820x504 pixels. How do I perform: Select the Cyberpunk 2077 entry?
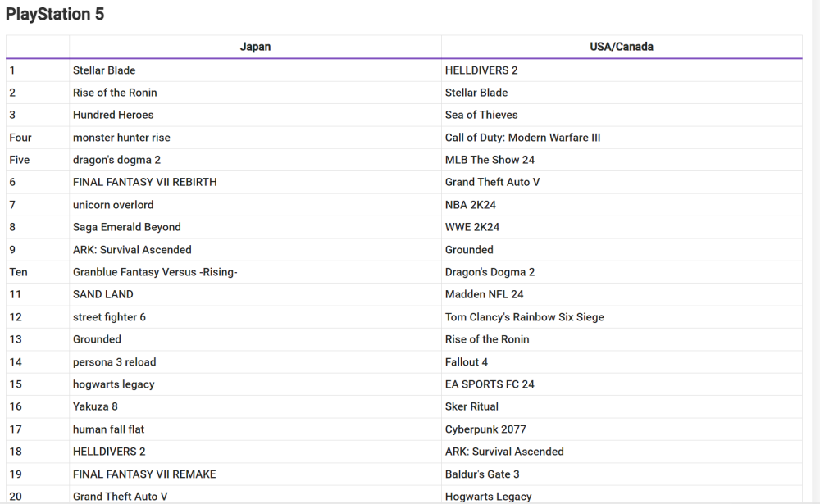(485, 429)
